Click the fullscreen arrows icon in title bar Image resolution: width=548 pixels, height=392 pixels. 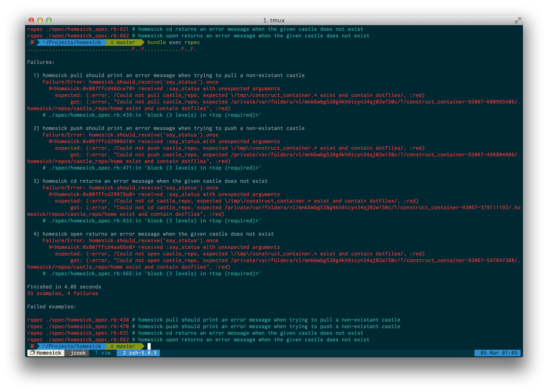[518, 20]
